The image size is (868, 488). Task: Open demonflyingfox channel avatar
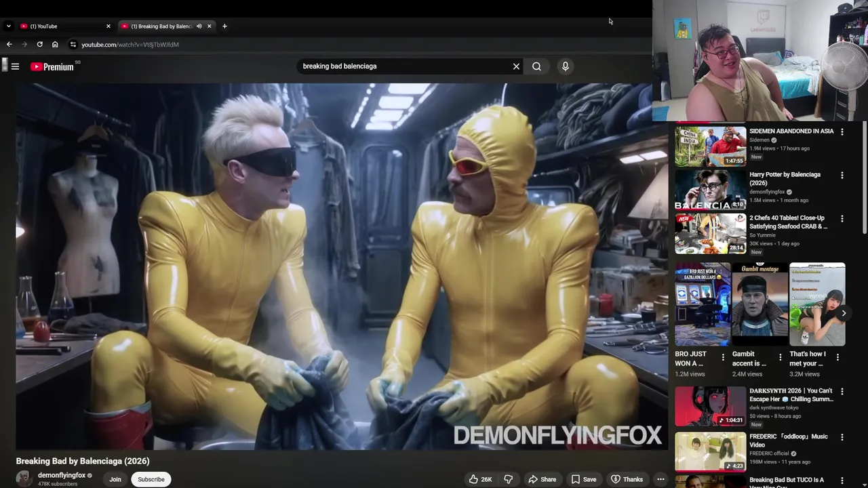pos(24,479)
